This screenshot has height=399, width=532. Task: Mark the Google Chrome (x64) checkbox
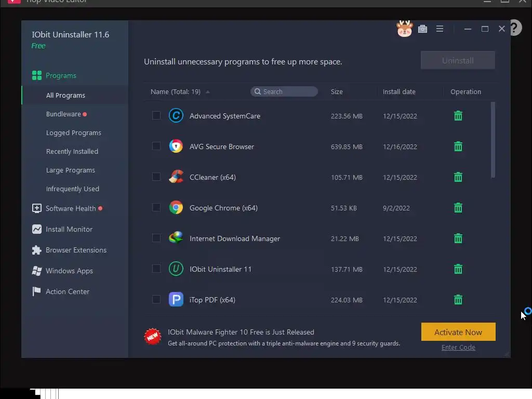point(156,207)
